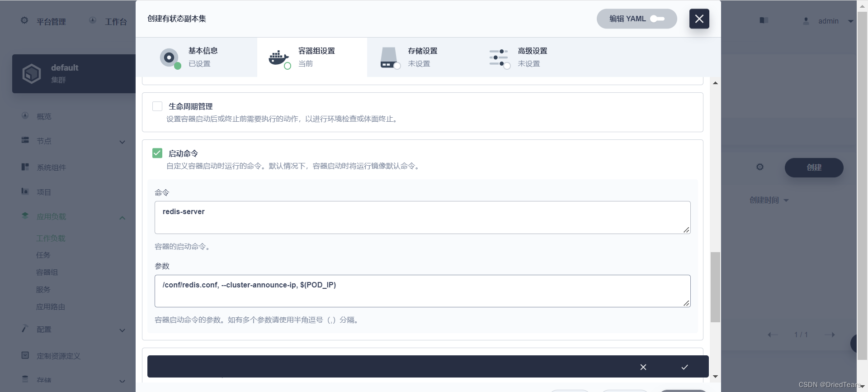Select 服务 in the sidebar
The image size is (868, 392).
[x=43, y=290]
